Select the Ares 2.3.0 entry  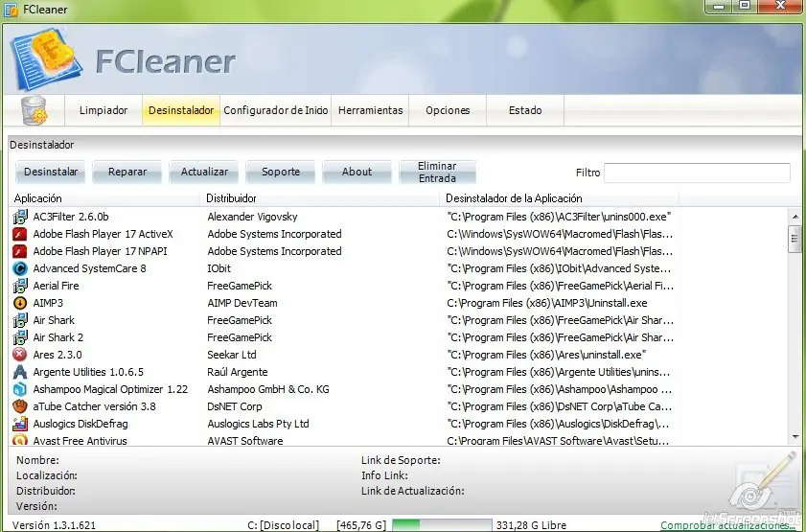58,355
